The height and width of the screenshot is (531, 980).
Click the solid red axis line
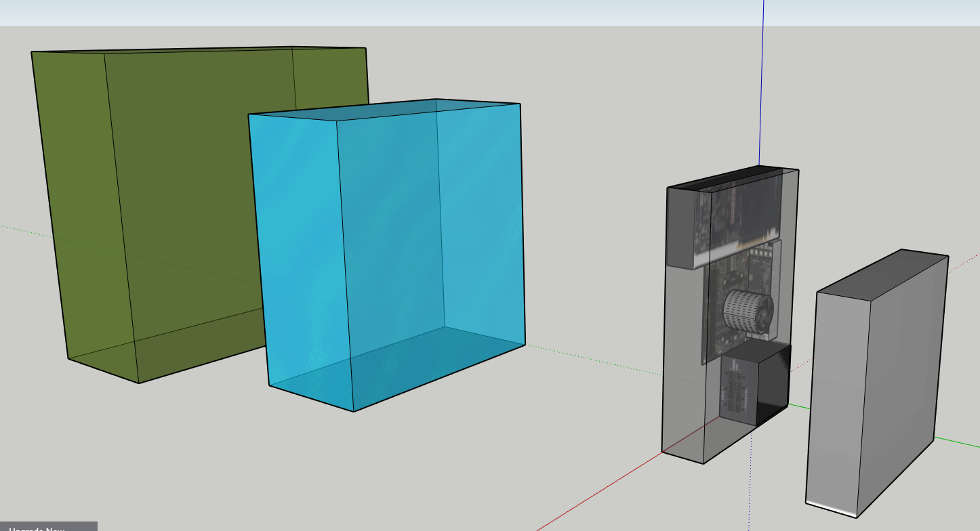coord(596,494)
